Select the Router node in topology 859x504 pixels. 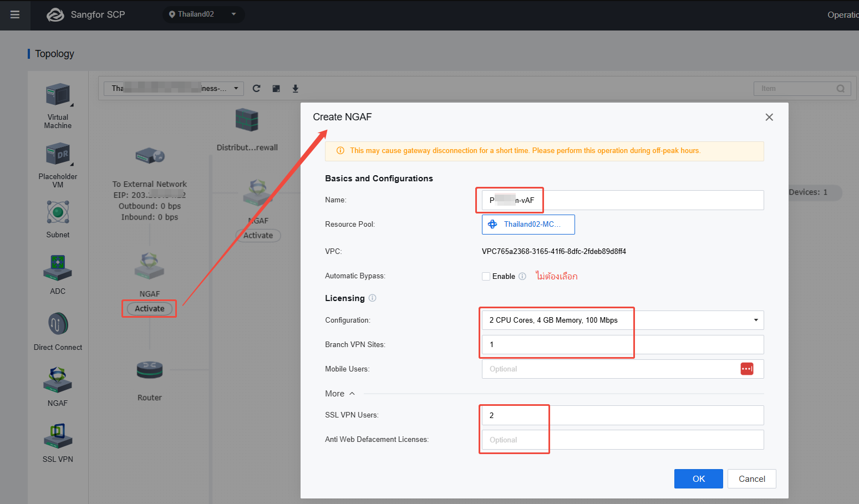coord(150,370)
